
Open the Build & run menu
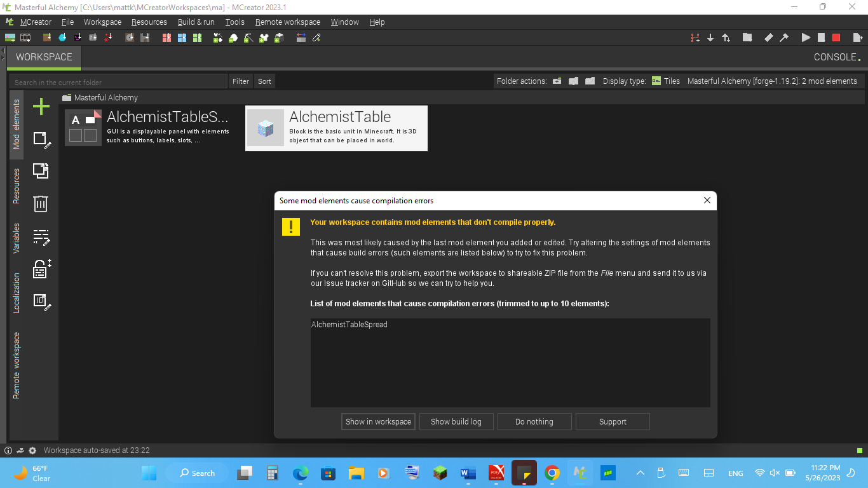[196, 22]
